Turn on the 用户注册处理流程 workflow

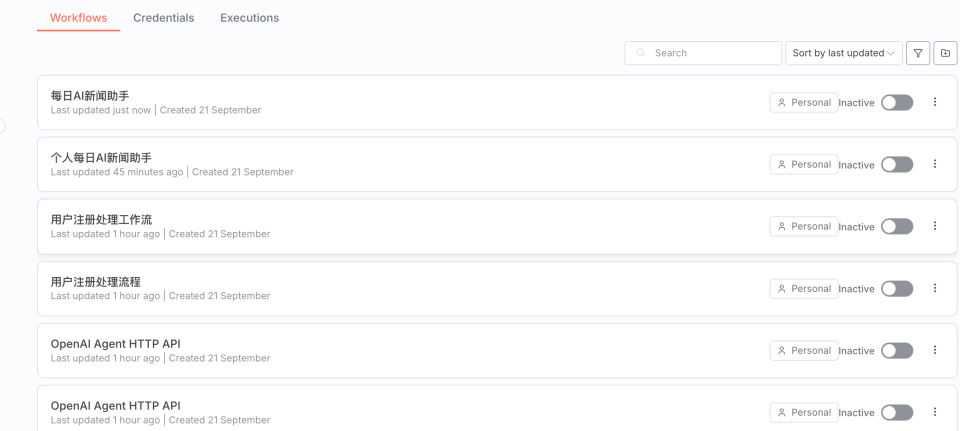click(x=897, y=288)
